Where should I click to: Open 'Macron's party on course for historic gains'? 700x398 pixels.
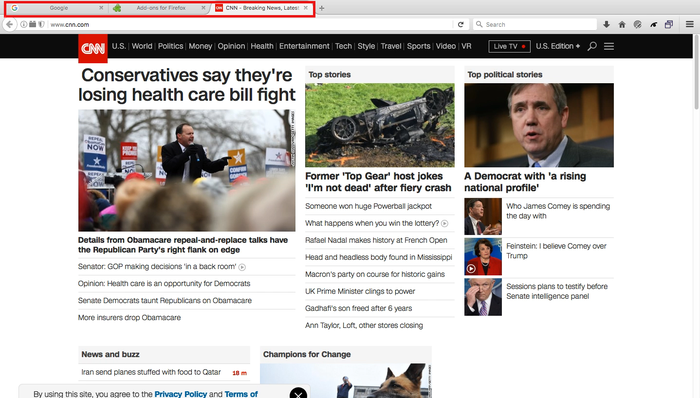tap(375, 274)
